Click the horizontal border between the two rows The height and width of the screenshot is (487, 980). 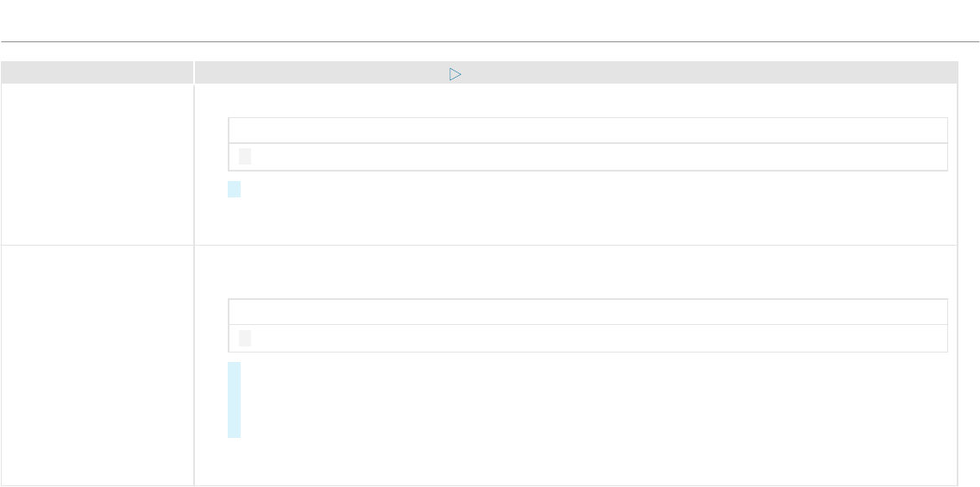tap(479, 246)
